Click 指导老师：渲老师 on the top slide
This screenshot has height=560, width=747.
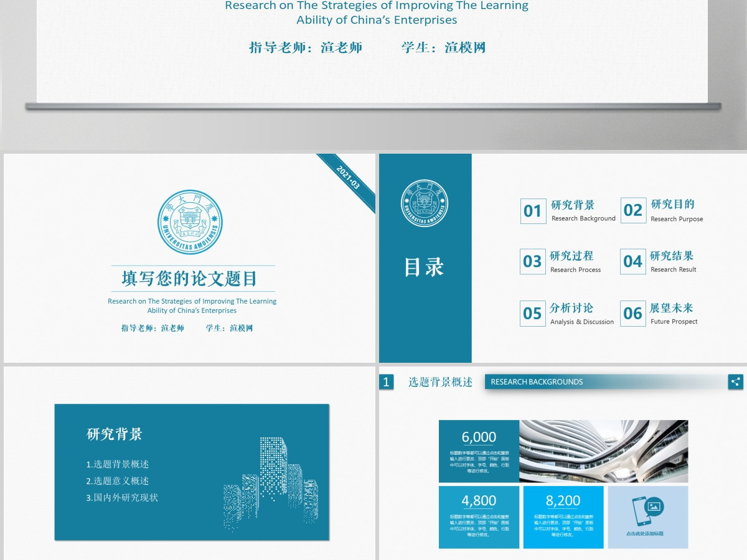pyautogui.click(x=306, y=47)
